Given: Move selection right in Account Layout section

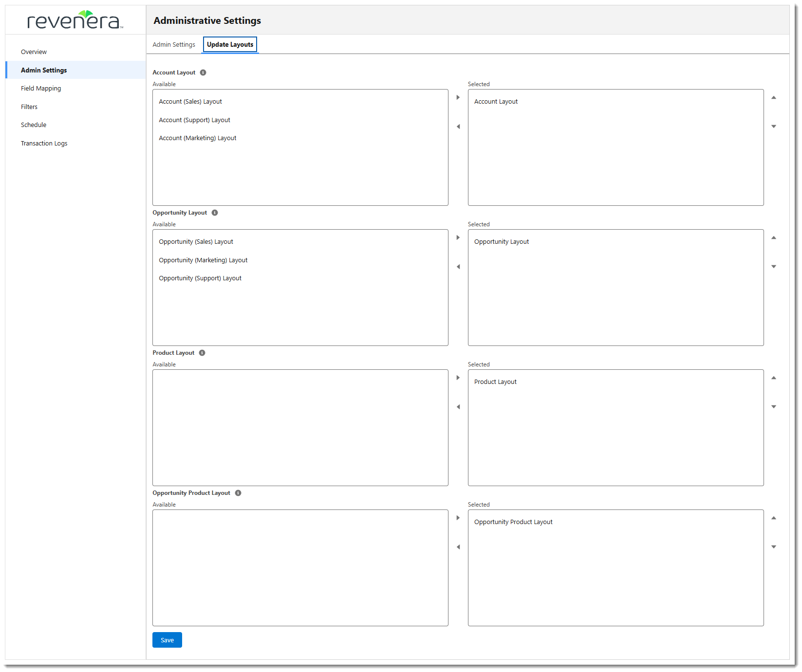Looking at the screenshot, I should tap(458, 97).
